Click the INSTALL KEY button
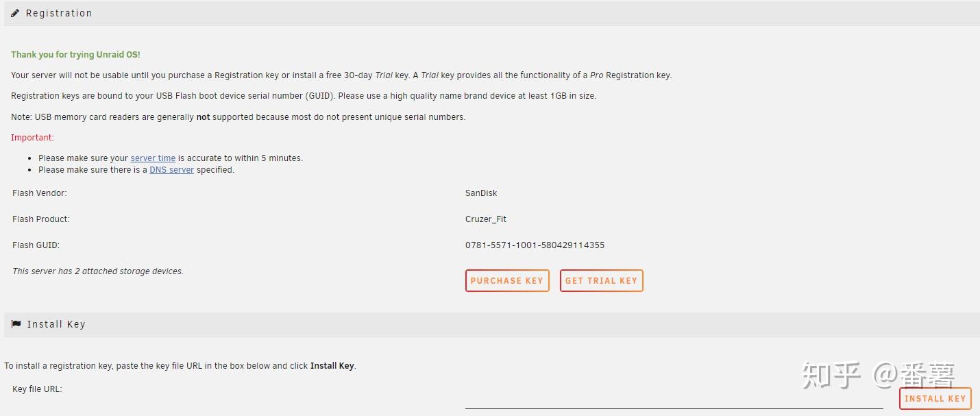 pos(935,398)
